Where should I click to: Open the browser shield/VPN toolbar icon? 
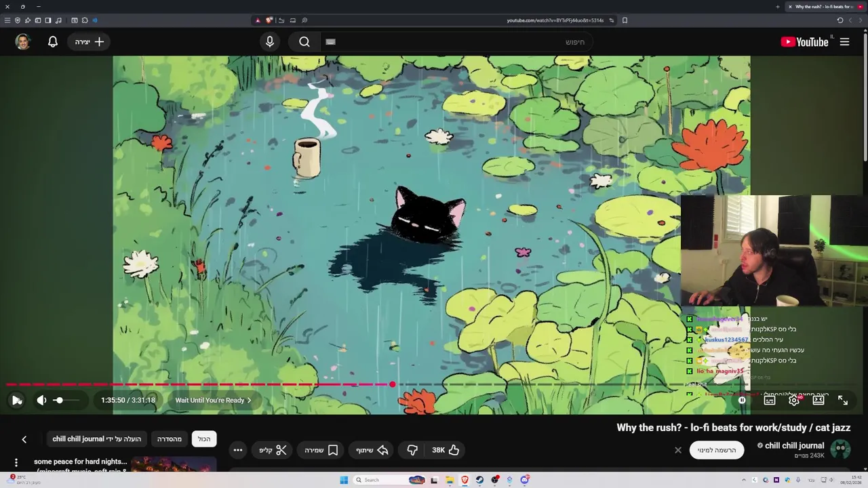click(18, 20)
